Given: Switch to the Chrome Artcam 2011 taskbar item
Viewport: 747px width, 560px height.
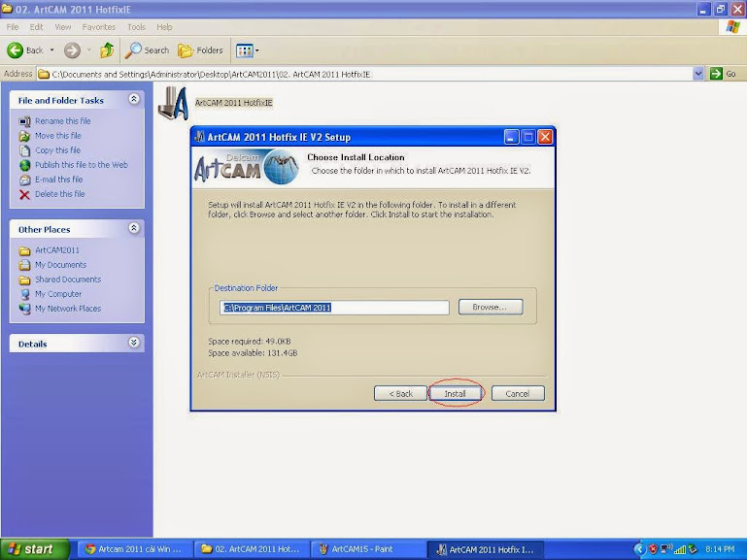Looking at the screenshot, I should (x=133, y=549).
